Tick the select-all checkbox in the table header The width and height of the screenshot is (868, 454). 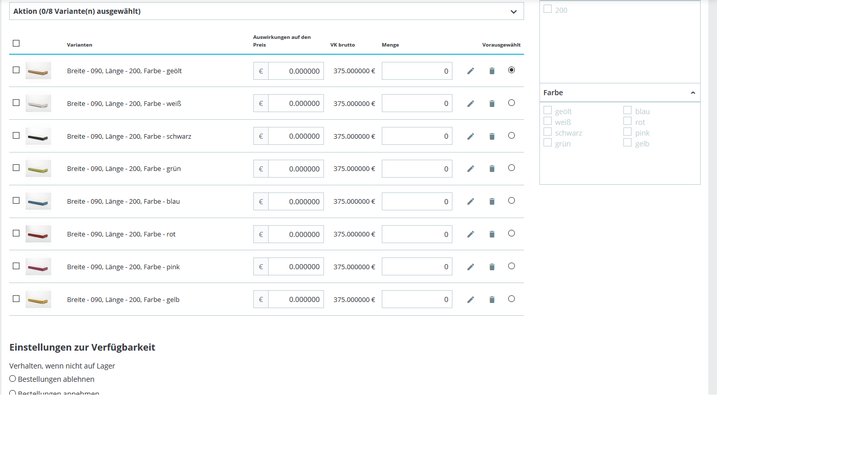coord(16,44)
